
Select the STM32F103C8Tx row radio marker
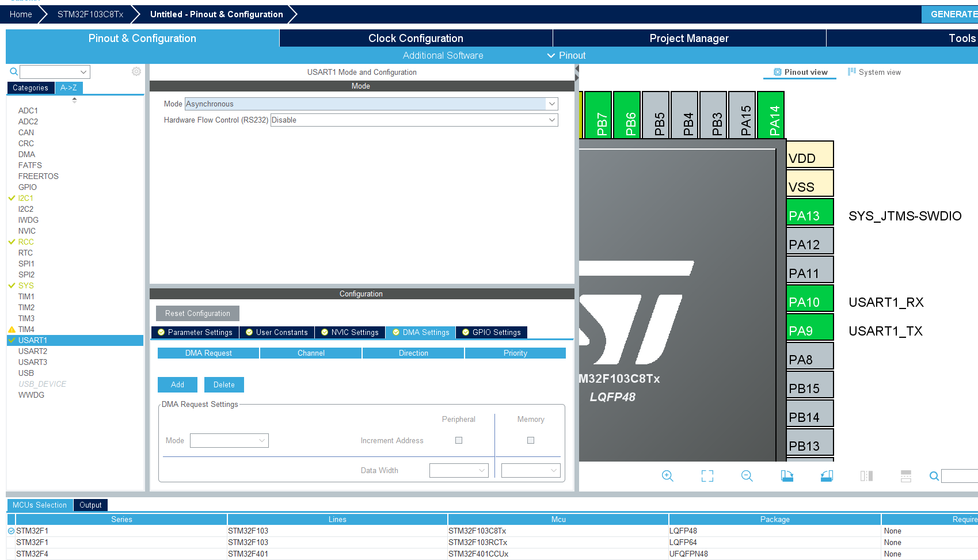(11, 531)
